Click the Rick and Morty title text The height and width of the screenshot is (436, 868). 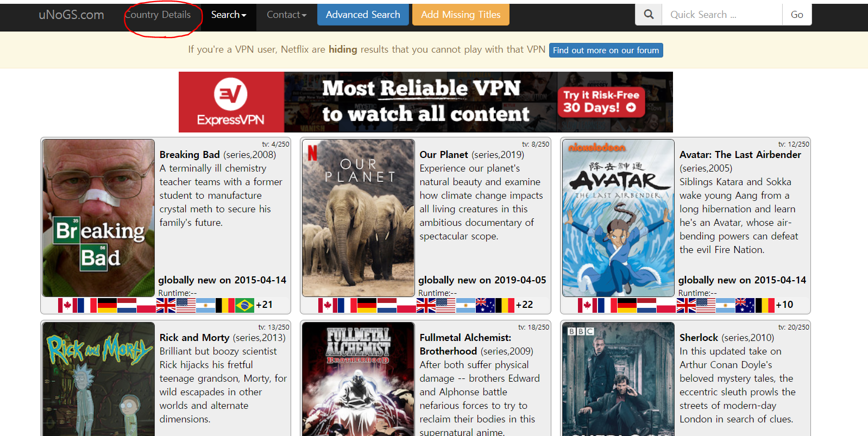click(194, 338)
